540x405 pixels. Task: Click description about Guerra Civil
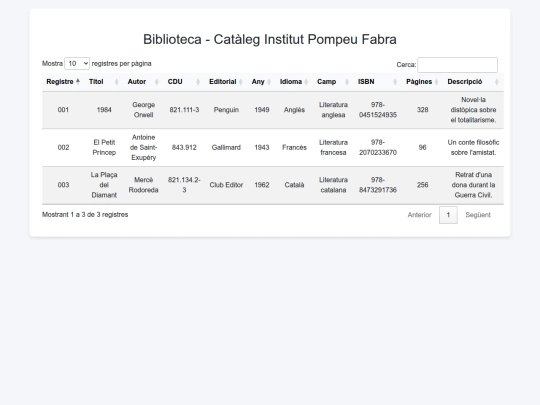tap(473, 185)
